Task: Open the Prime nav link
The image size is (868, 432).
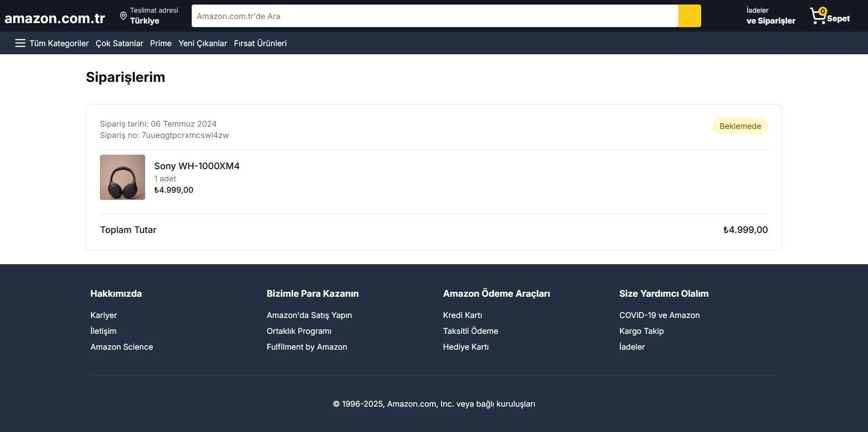Action: pos(161,43)
